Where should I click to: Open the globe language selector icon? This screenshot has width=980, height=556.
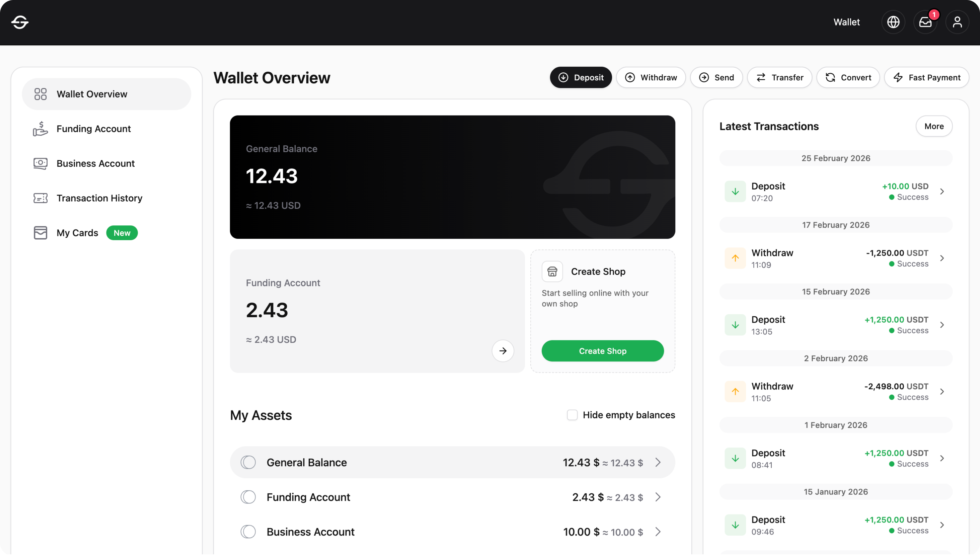click(893, 22)
